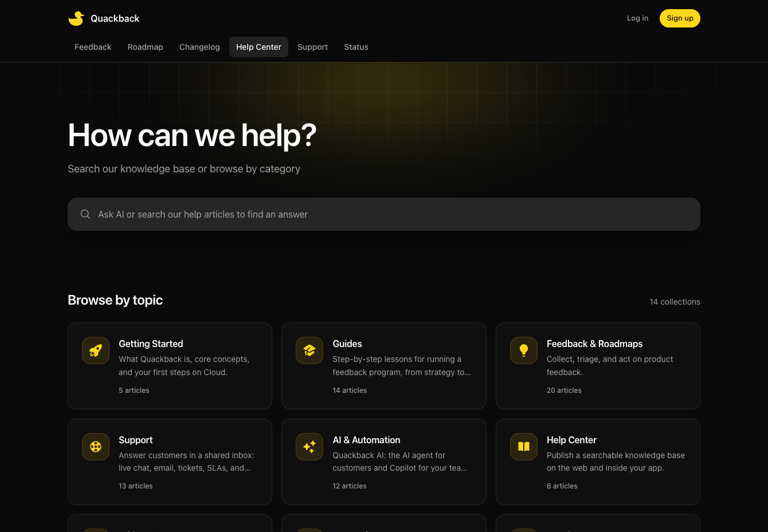
Task: Go to the Changelog tab
Action: (x=199, y=47)
